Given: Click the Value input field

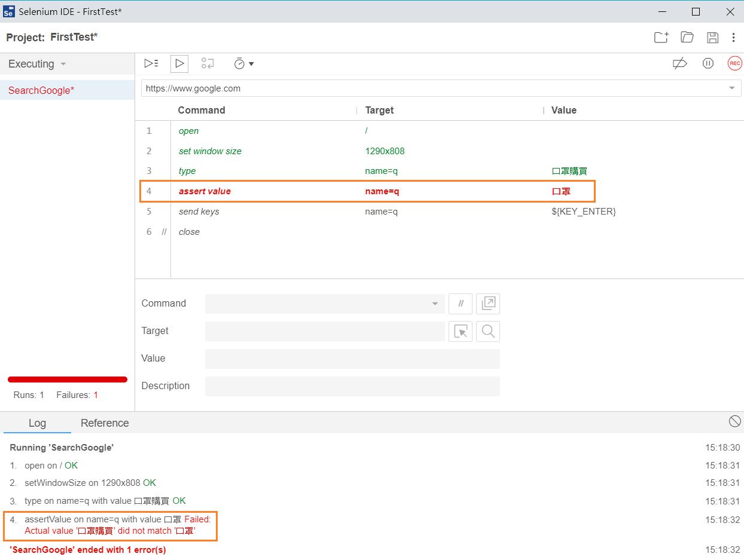Looking at the screenshot, I should (x=352, y=359).
